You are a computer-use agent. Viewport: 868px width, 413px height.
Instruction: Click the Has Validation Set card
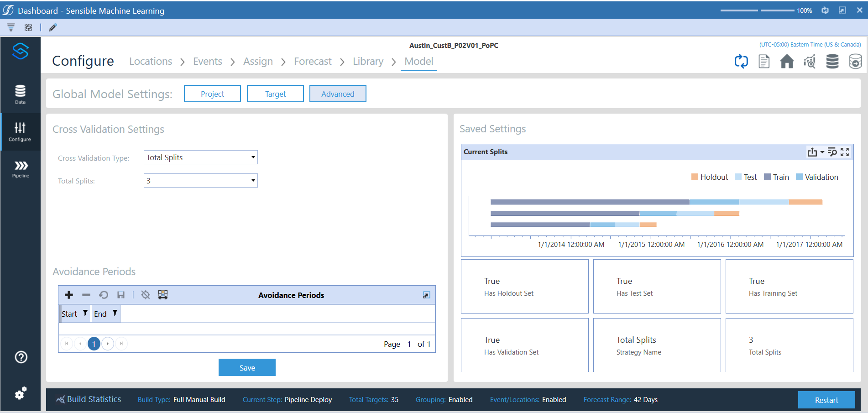point(525,345)
